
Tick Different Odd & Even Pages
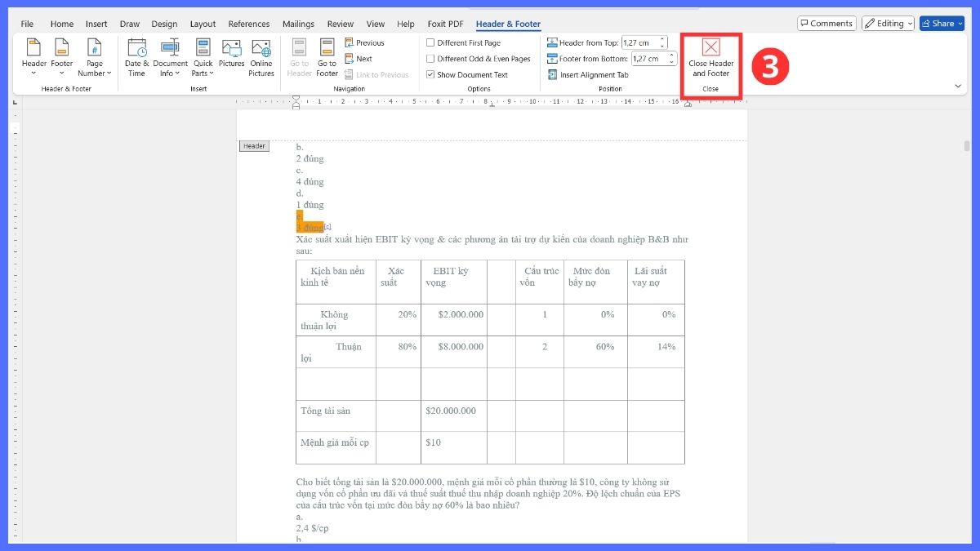(430, 59)
